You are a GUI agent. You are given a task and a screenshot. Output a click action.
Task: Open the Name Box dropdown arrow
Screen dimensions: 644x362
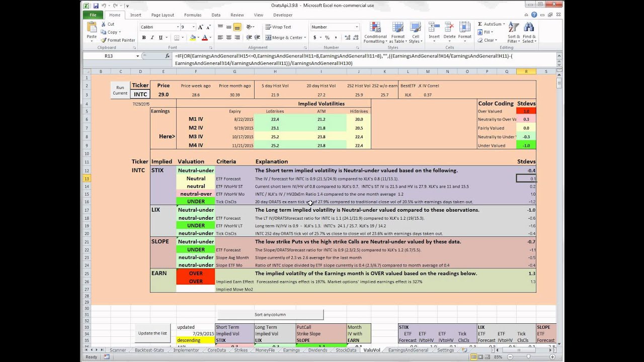tap(137, 56)
